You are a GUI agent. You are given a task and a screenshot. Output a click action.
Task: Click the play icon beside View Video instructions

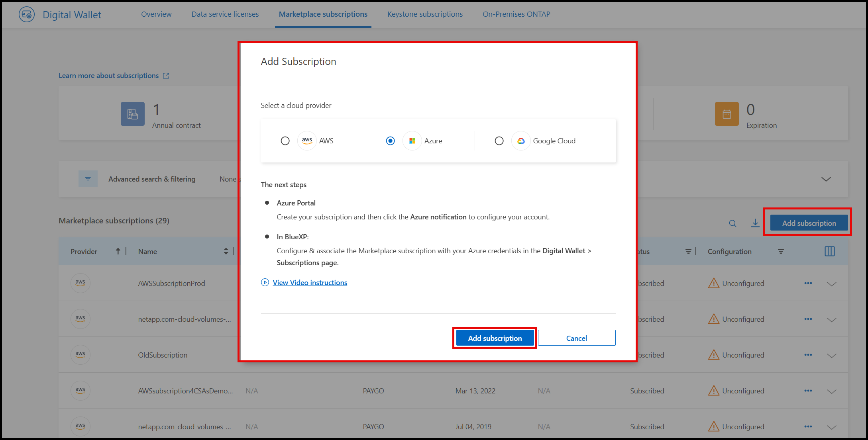pyautogui.click(x=265, y=282)
